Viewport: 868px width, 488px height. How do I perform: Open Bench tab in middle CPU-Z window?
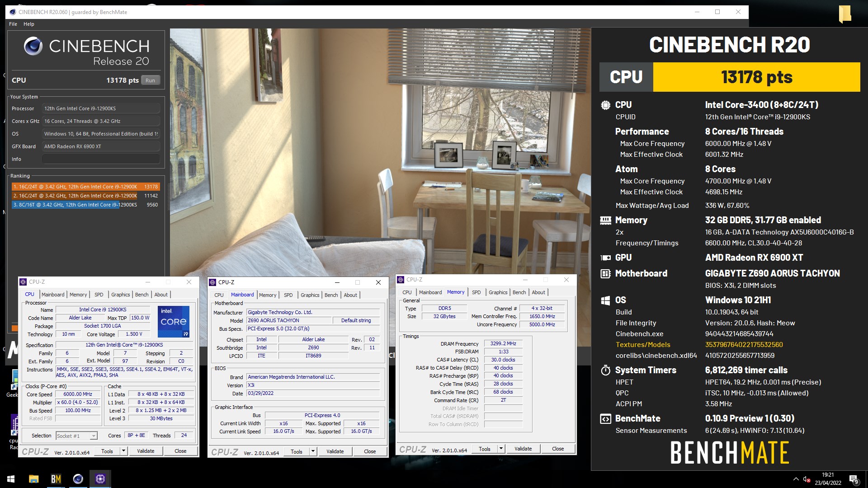tap(331, 295)
